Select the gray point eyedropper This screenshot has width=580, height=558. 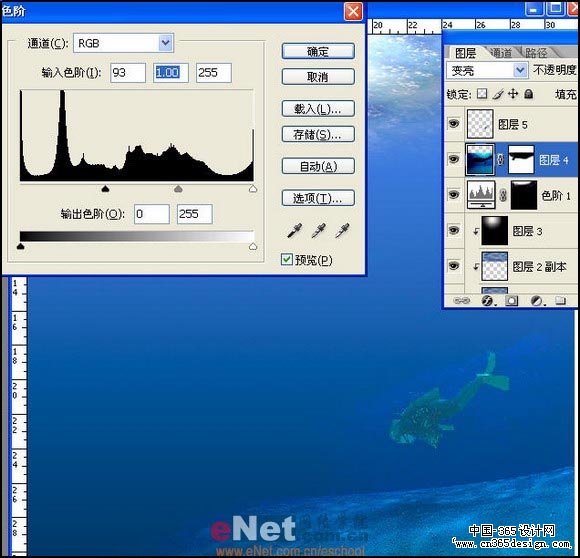[318, 230]
